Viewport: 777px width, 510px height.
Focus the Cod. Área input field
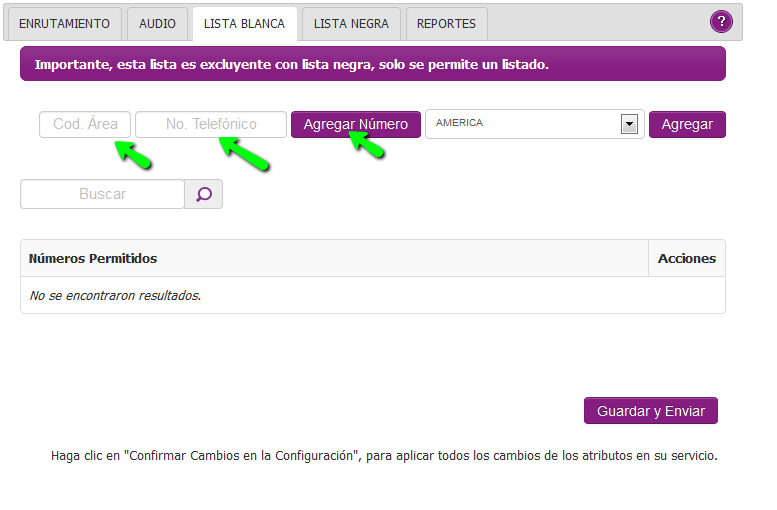coord(85,124)
